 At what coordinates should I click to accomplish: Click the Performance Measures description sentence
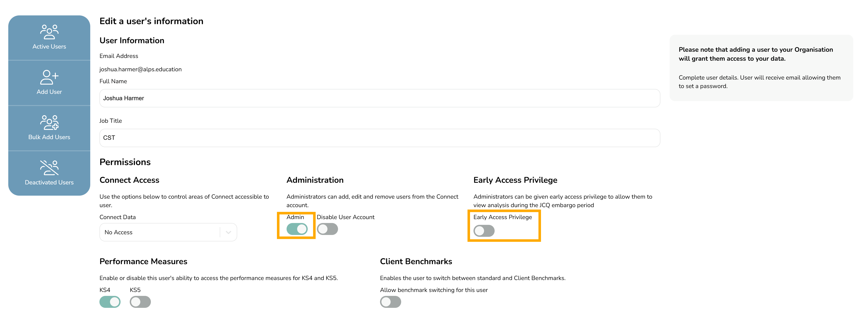[219, 278]
